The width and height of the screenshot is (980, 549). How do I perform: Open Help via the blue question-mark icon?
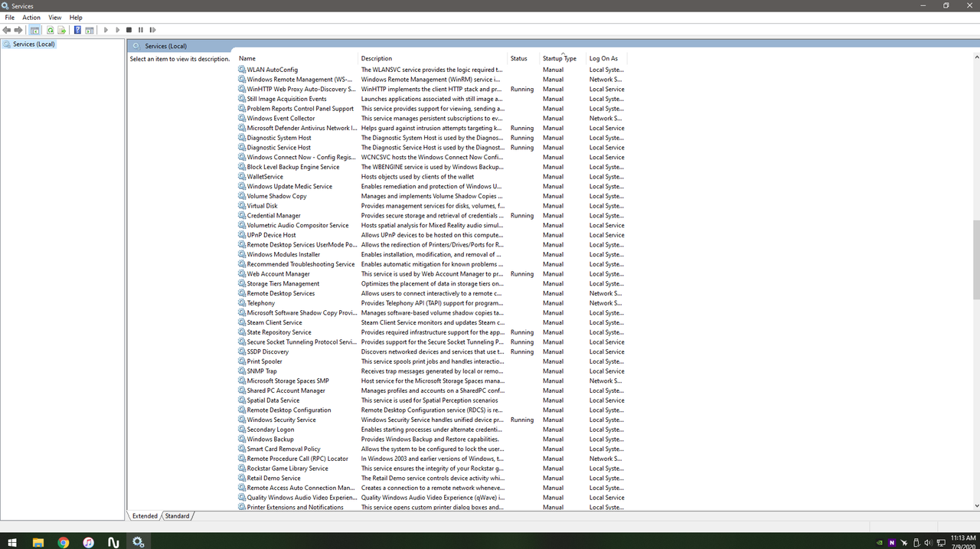77,30
